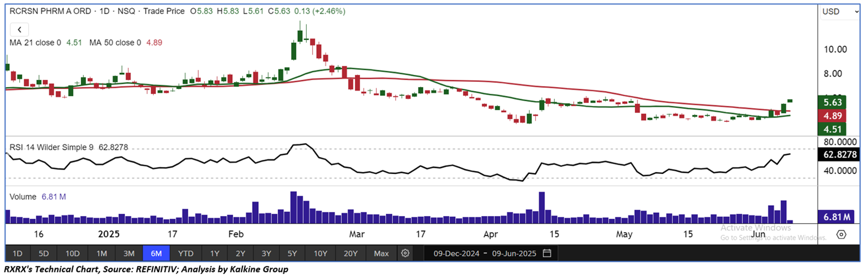The width and height of the screenshot is (868, 280).
Task: Select the 5D time range
Action: click(44, 253)
